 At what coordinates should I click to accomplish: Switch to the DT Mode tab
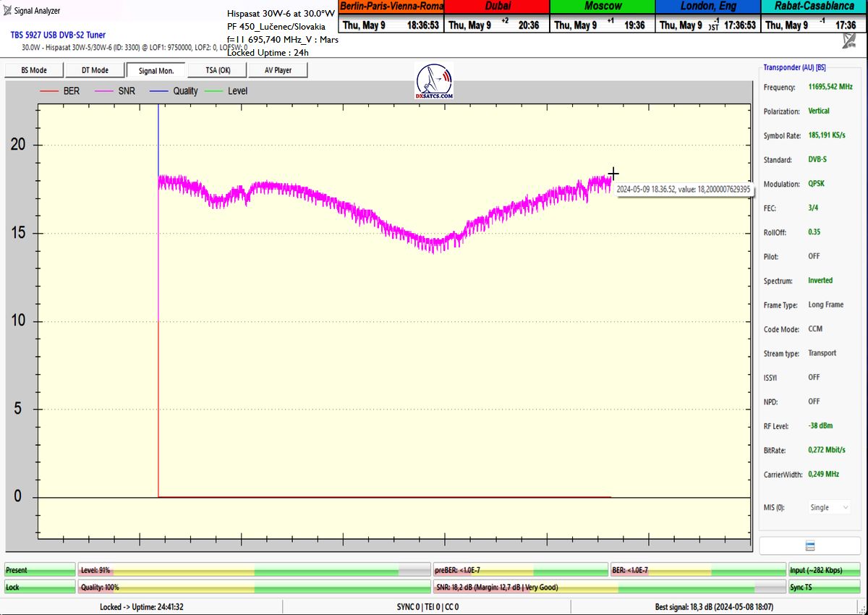tap(95, 70)
